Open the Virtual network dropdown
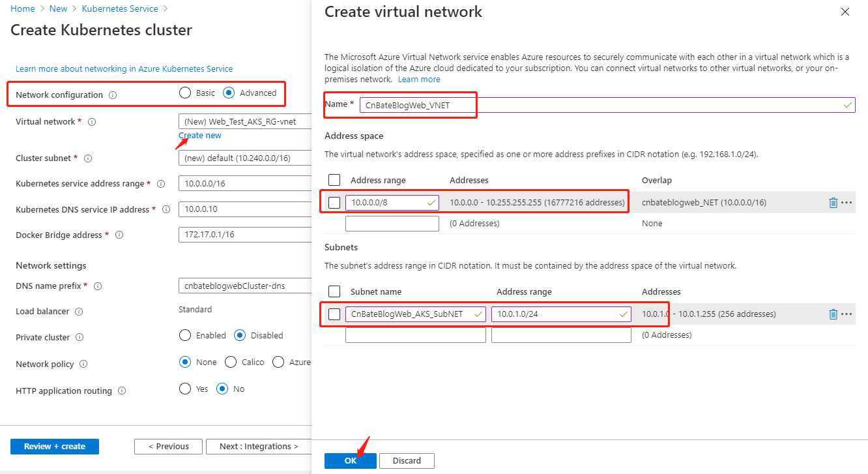The height and width of the screenshot is (474, 868). click(x=245, y=121)
